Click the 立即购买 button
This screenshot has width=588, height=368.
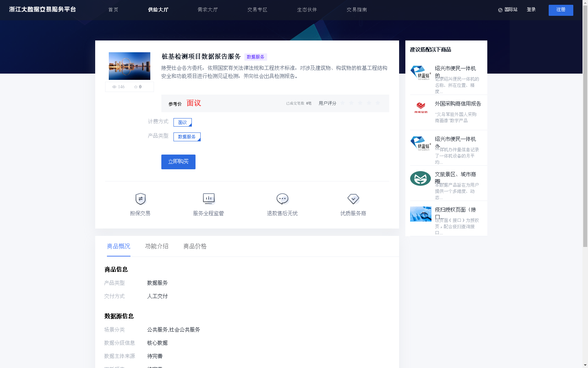(x=178, y=162)
